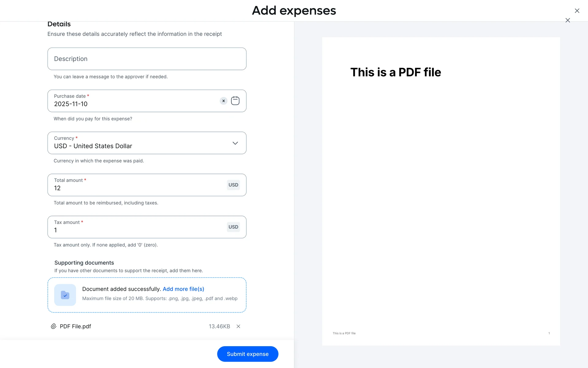Click the USD badge in Total amount

(x=233, y=185)
